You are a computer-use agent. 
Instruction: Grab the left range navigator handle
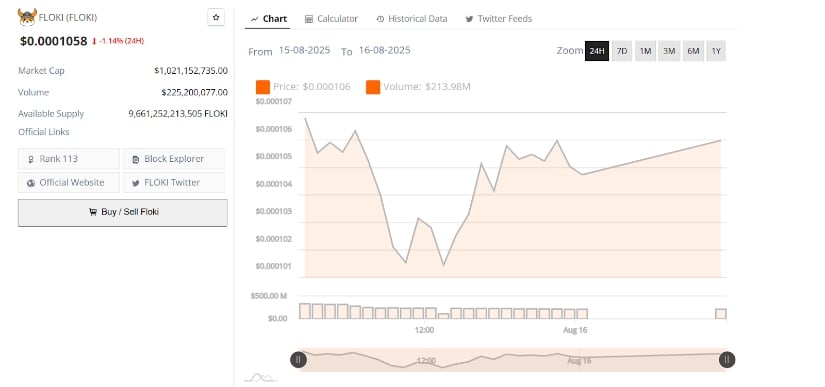298,360
